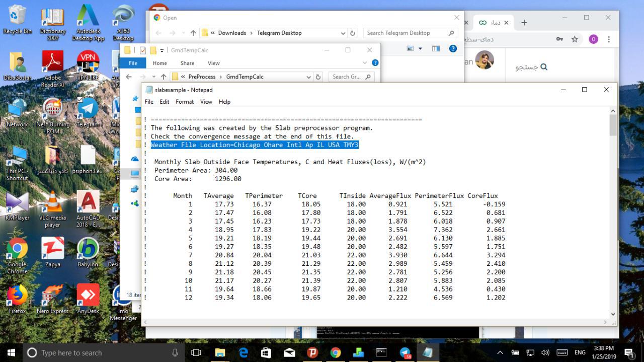Refresh the GrndTempCalc folder view
The image size is (644, 362).
pos(318,77)
